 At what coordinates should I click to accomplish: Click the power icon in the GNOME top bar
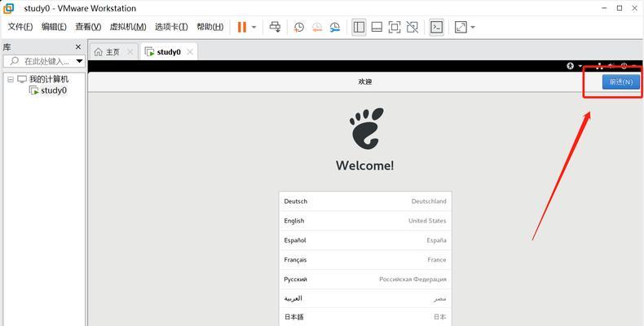click(624, 66)
